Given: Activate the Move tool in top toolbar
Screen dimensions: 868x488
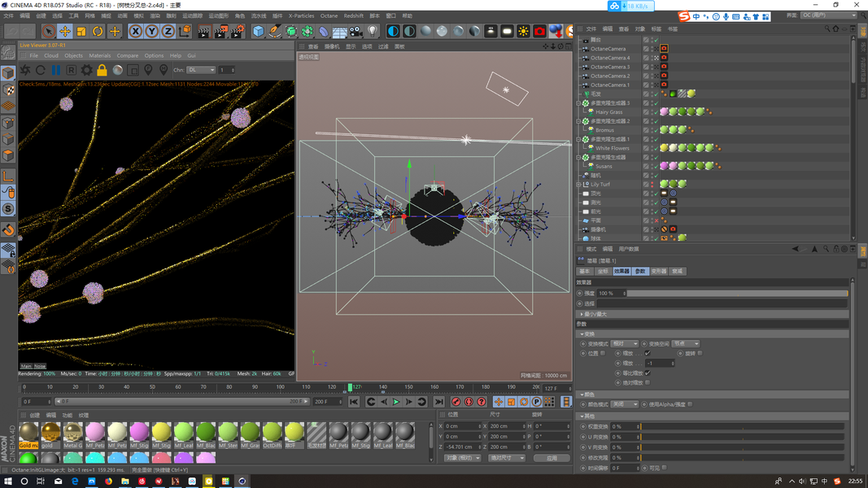Looking at the screenshot, I should click(x=65, y=32).
